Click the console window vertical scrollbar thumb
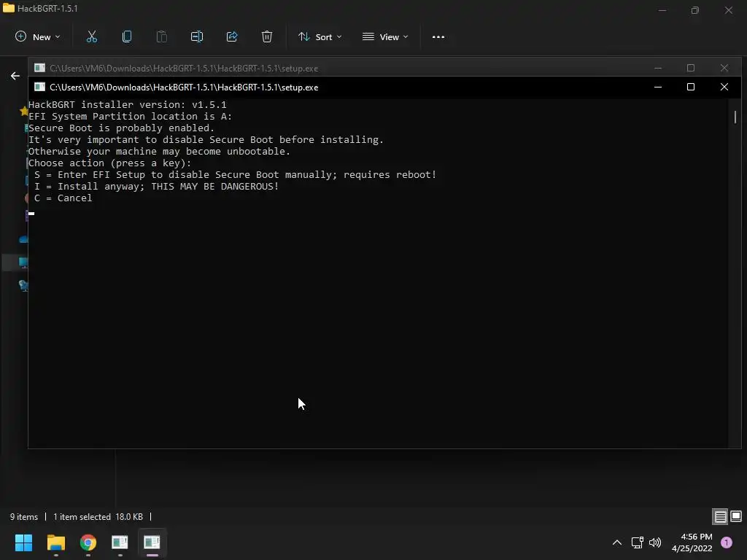Screen dimensions: 747x560 tap(735, 117)
